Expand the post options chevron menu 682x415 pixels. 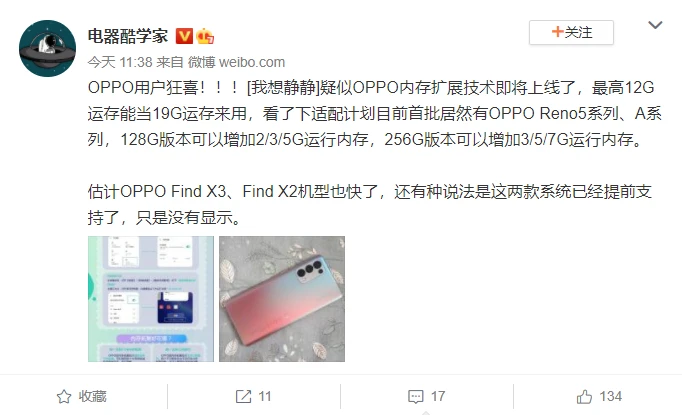point(655,25)
